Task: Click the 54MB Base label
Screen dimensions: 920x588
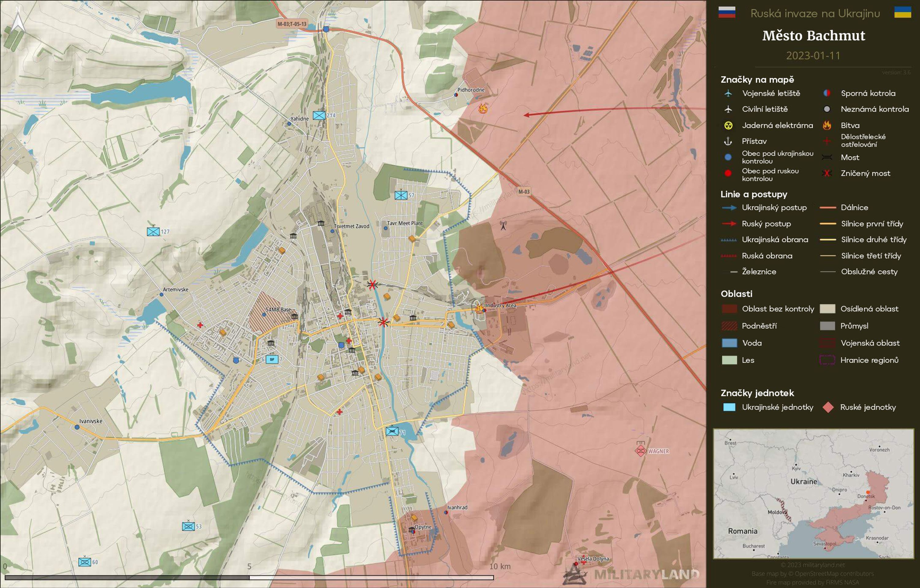Action: pyautogui.click(x=278, y=310)
